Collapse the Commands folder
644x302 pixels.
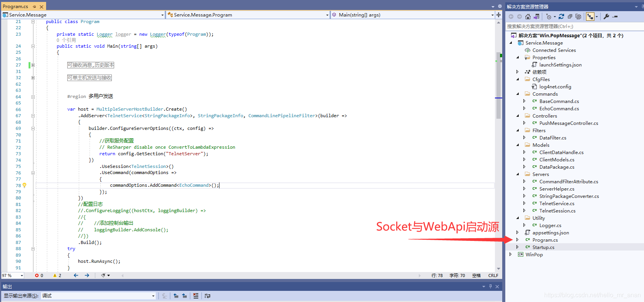click(518, 94)
